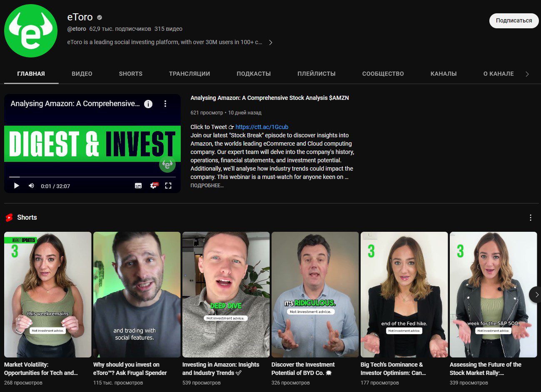Open video quality settings gear
Image resolution: width=541 pixels, height=392 pixels.
[154, 186]
